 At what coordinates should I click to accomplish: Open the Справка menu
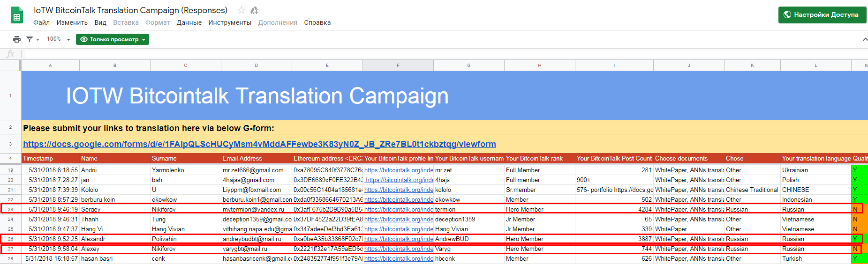point(317,22)
